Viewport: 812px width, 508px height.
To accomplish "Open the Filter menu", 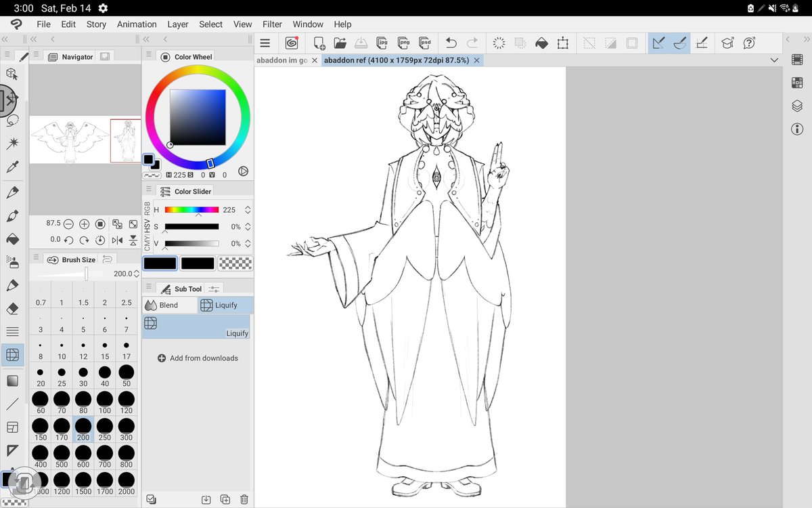I will point(272,24).
